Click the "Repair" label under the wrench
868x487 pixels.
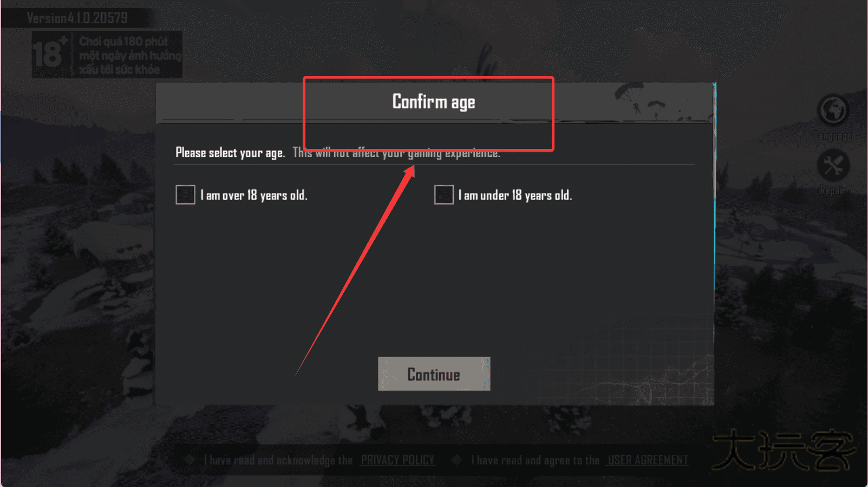833,191
